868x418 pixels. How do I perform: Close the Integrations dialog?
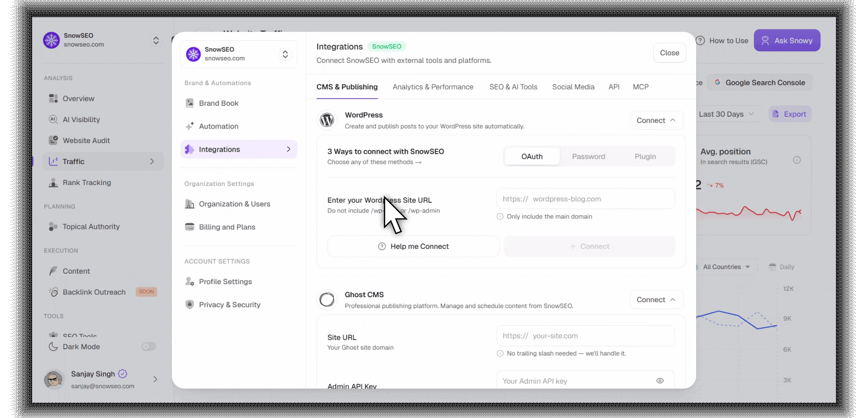click(670, 53)
